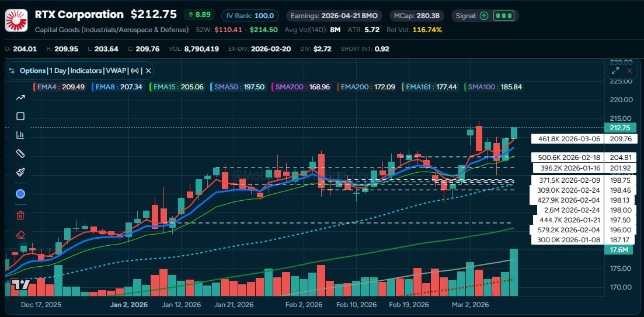Open the Options menu

pos(33,71)
